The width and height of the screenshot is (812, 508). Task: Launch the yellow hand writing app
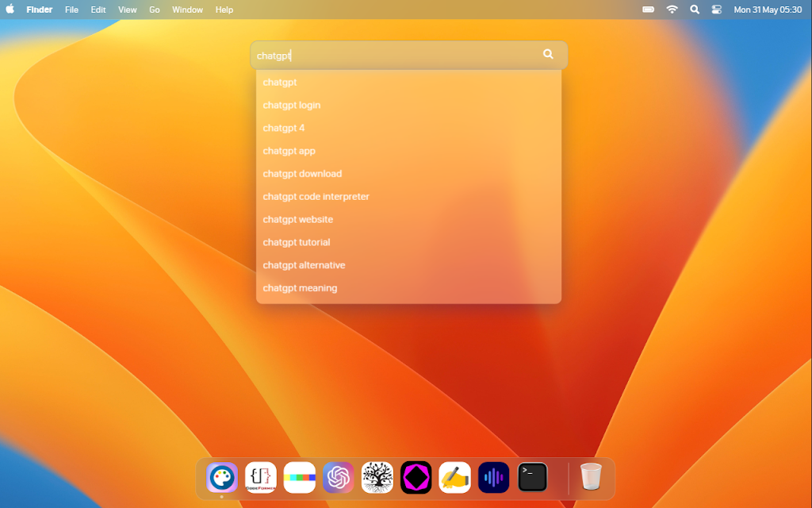tap(454, 477)
